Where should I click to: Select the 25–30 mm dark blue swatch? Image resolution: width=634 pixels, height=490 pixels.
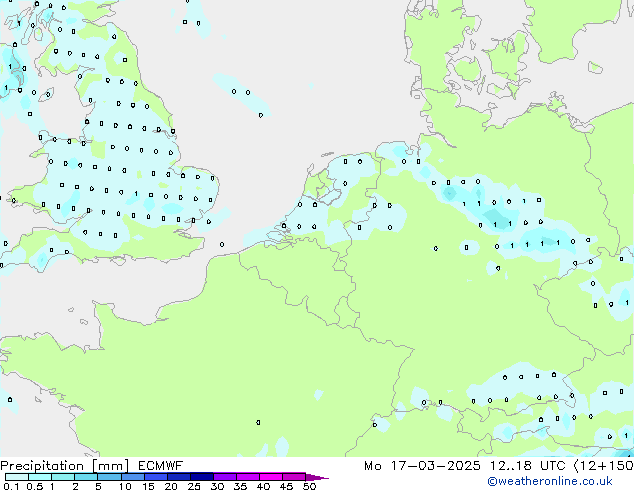[202, 477]
